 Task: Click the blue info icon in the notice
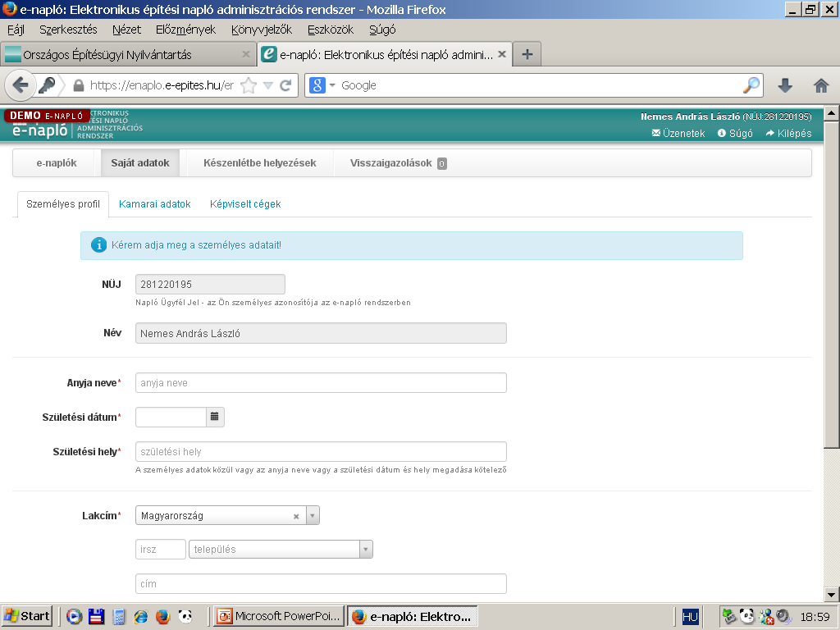click(98, 244)
